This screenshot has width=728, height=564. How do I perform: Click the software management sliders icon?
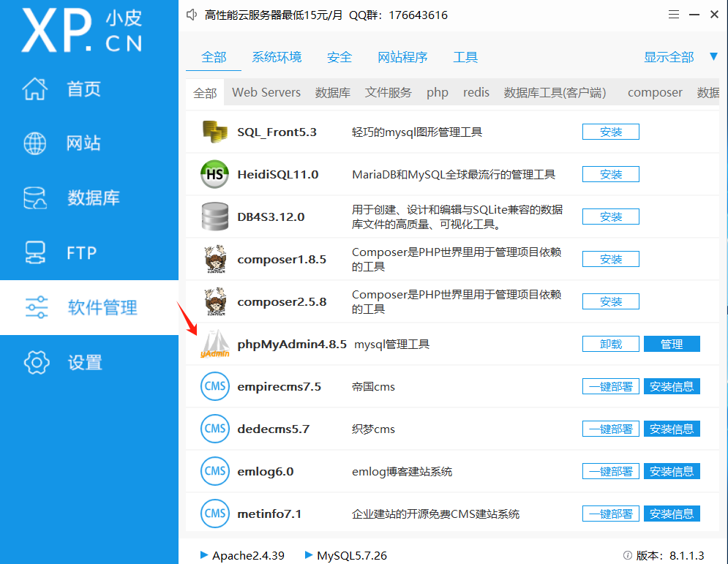tap(36, 307)
